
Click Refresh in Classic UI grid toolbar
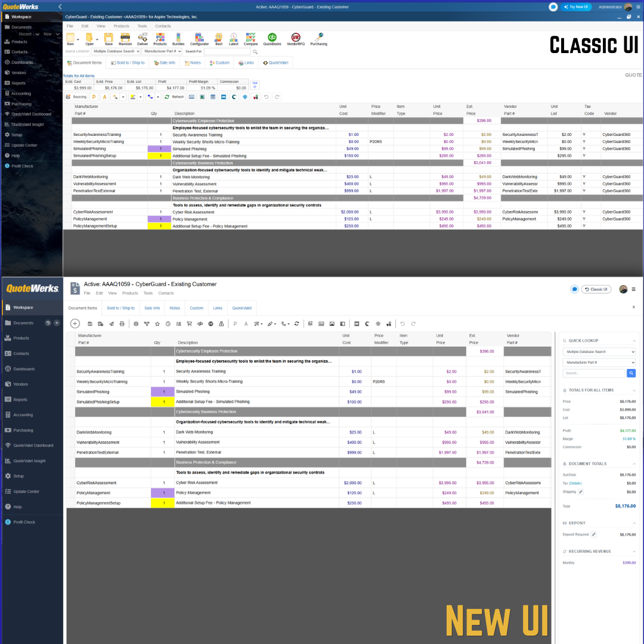[x=174, y=97]
